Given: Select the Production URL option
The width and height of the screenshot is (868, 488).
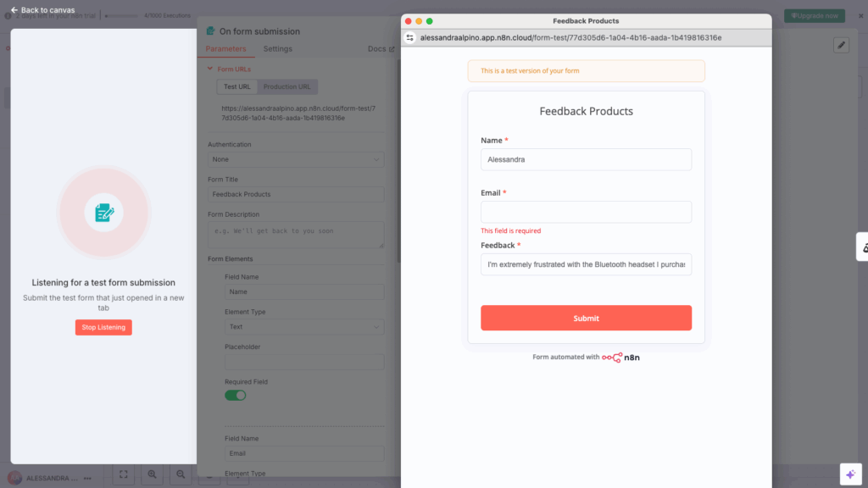Looking at the screenshot, I should click(x=287, y=86).
